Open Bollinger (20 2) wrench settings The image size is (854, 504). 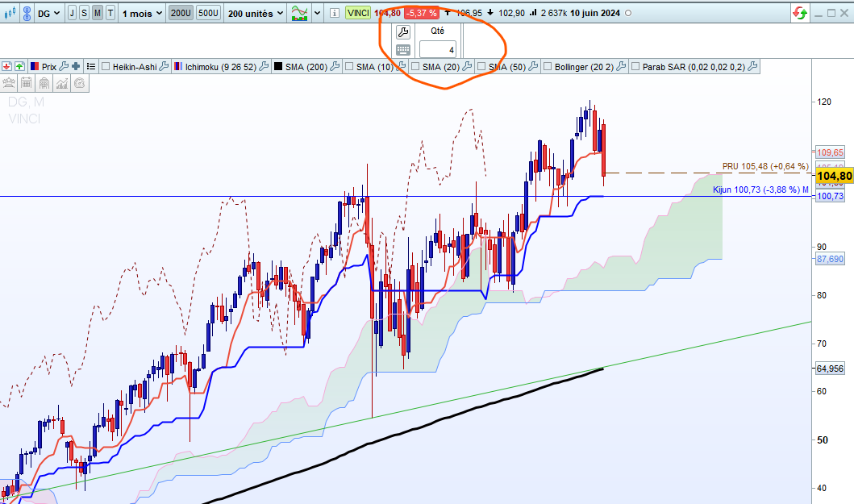coord(621,66)
